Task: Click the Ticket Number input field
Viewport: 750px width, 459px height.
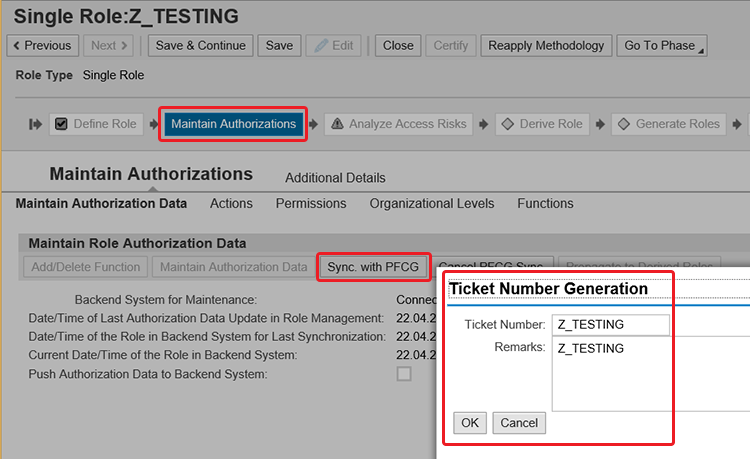Action: (x=610, y=324)
